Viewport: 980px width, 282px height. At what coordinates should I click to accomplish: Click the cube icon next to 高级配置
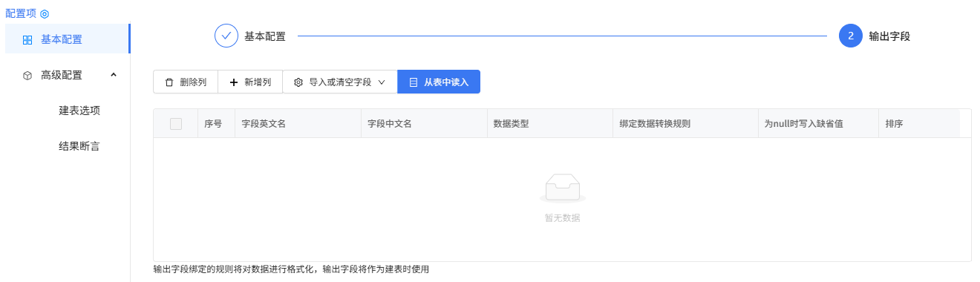click(x=27, y=75)
